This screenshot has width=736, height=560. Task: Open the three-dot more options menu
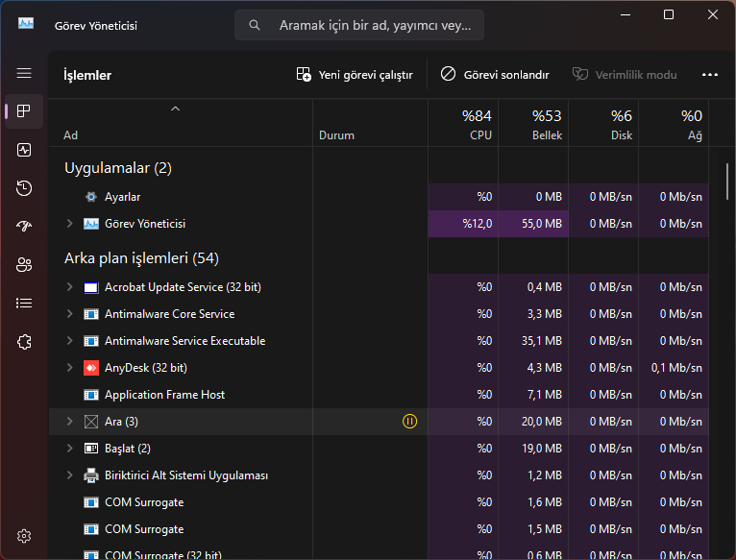click(710, 75)
